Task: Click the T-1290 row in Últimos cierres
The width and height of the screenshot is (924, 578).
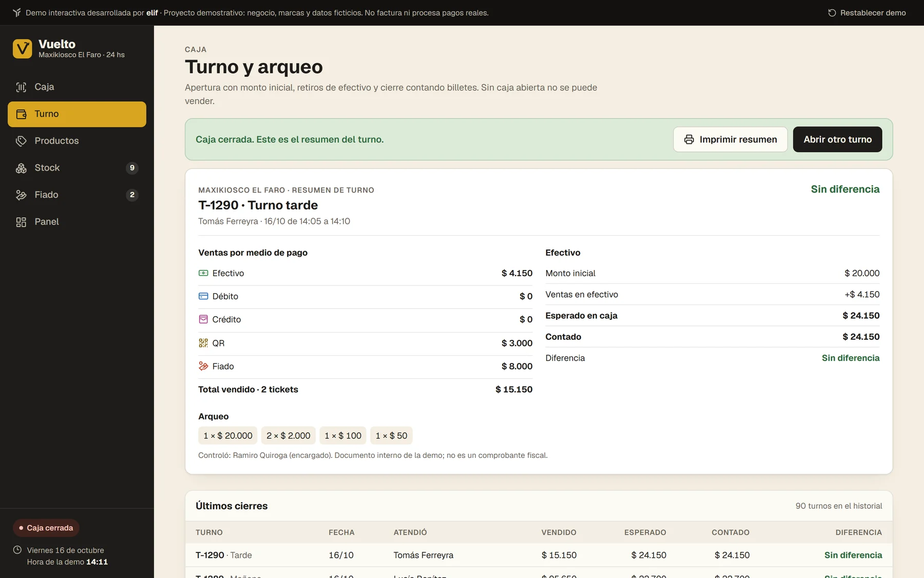Action: click(x=539, y=555)
